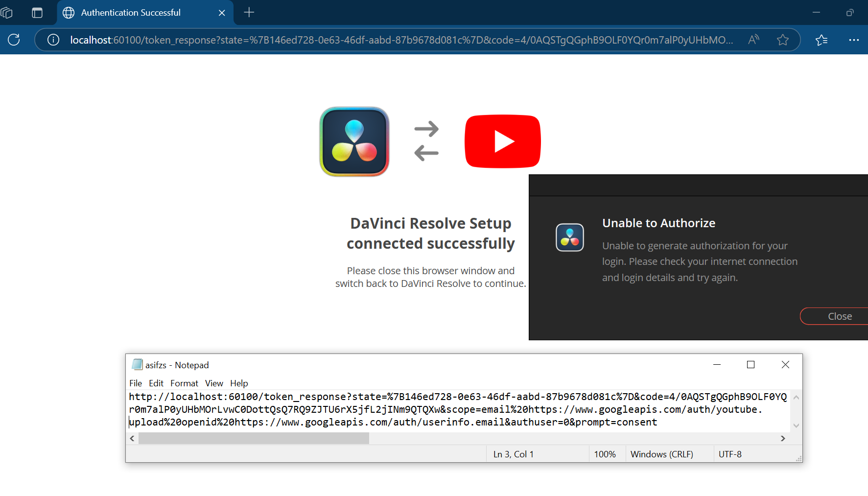Click Notepad vertical scroll down arrow
The width and height of the screenshot is (868, 496).
click(x=796, y=425)
